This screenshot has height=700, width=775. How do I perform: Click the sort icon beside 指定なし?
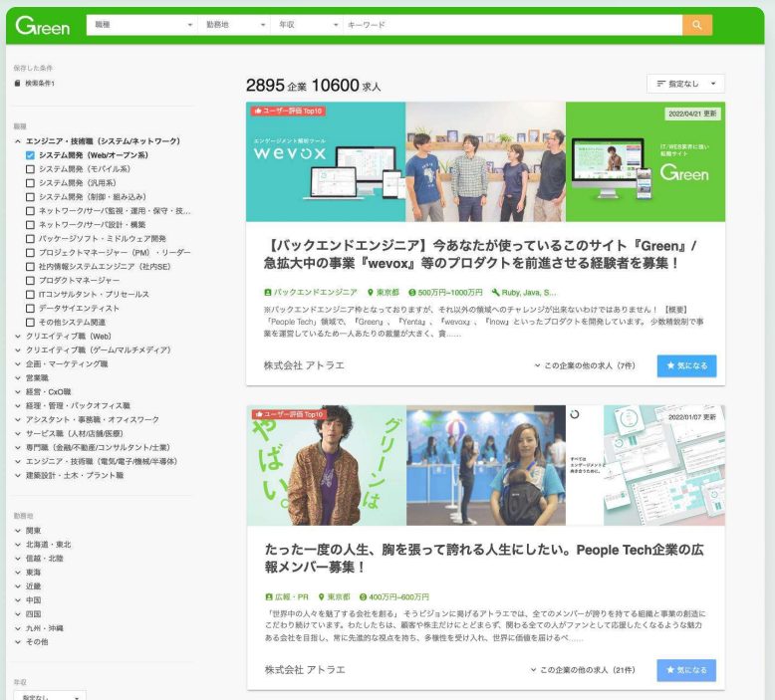[x=660, y=84]
